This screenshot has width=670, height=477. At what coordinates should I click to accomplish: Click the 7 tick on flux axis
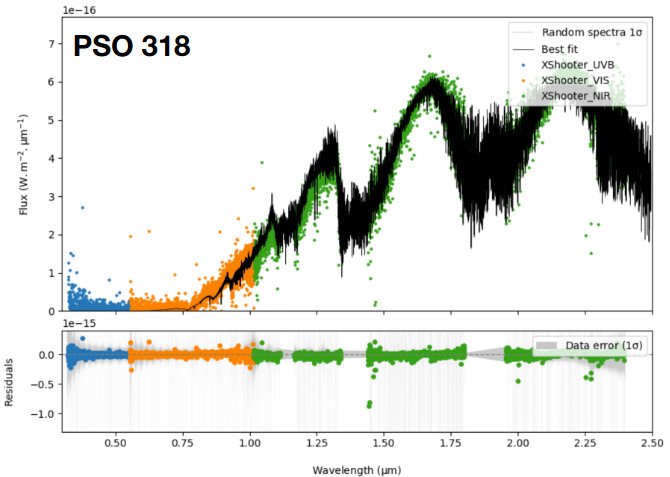pyautogui.click(x=54, y=45)
